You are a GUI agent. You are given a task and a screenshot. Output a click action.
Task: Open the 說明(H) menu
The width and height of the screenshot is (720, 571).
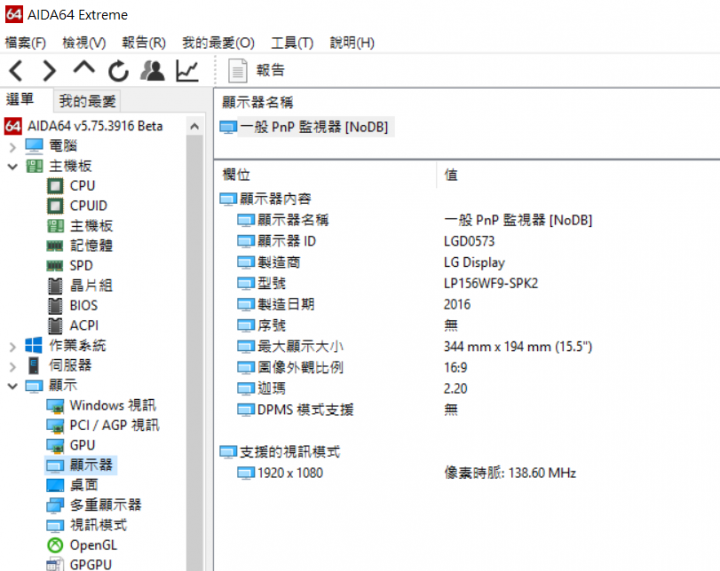(352, 43)
